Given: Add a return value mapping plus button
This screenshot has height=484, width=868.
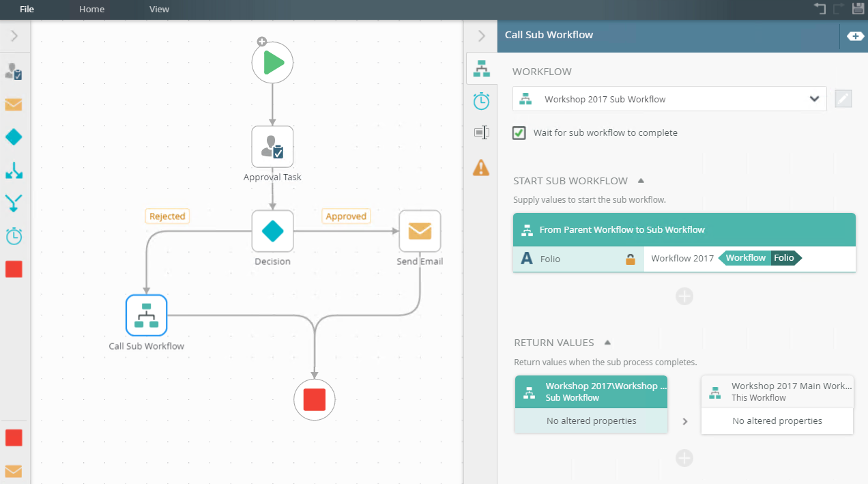Looking at the screenshot, I should click(x=684, y=458).
